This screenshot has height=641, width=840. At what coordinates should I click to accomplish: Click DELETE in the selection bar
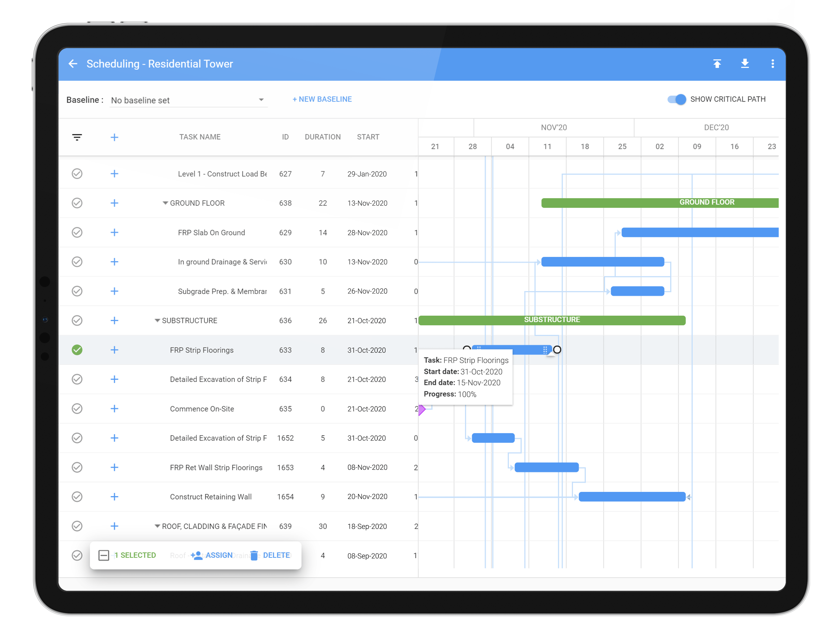tap(270, 556)
